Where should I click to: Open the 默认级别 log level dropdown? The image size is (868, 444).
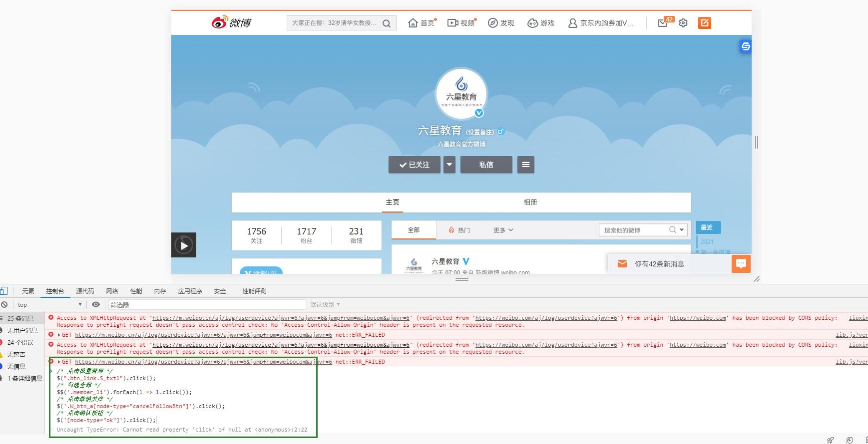point(325,304)
